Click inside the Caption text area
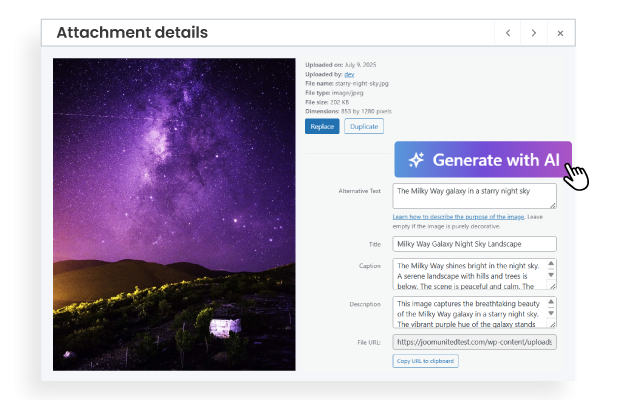This screenshot has height=400, width=631. pos(470,273)
